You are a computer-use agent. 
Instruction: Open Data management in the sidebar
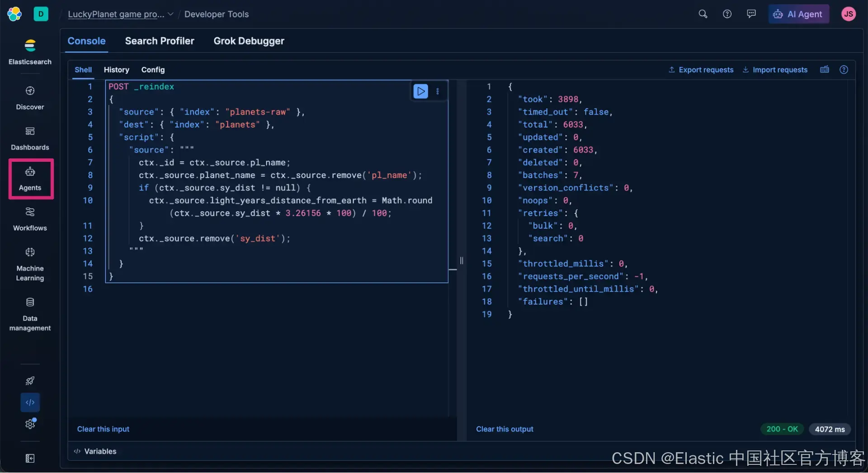point(30,314)
